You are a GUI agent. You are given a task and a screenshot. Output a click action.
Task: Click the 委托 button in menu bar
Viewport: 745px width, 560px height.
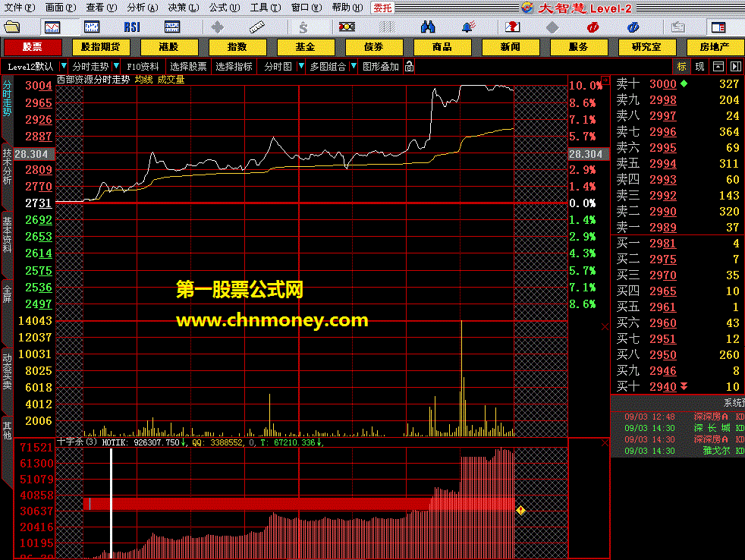[x=382, y=8]
